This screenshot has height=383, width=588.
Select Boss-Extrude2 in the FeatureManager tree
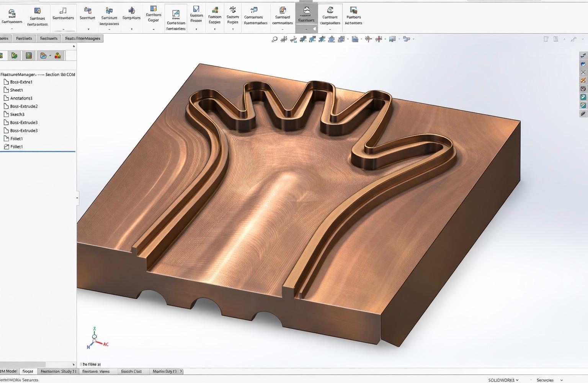[x=23, y=106]
